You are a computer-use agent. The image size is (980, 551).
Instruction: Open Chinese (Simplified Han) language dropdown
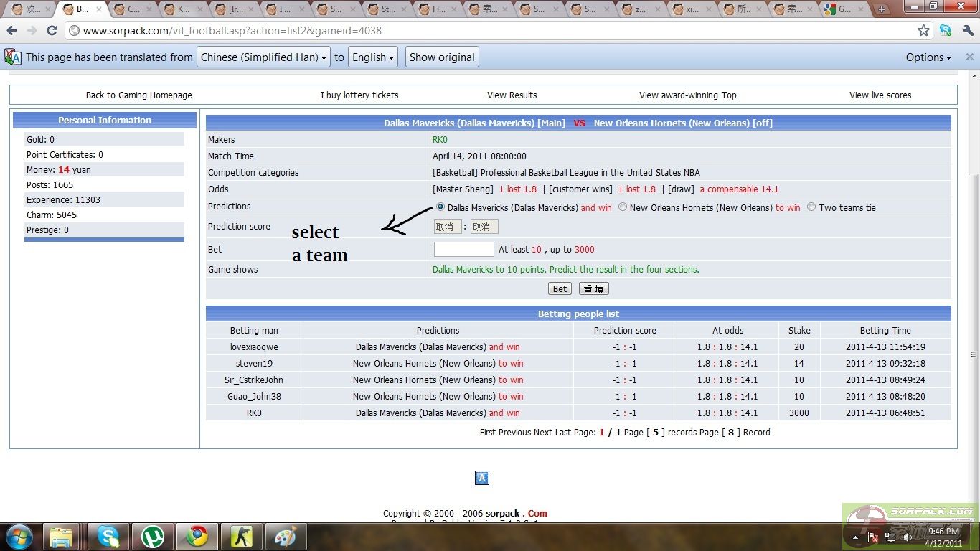(263, 57)
